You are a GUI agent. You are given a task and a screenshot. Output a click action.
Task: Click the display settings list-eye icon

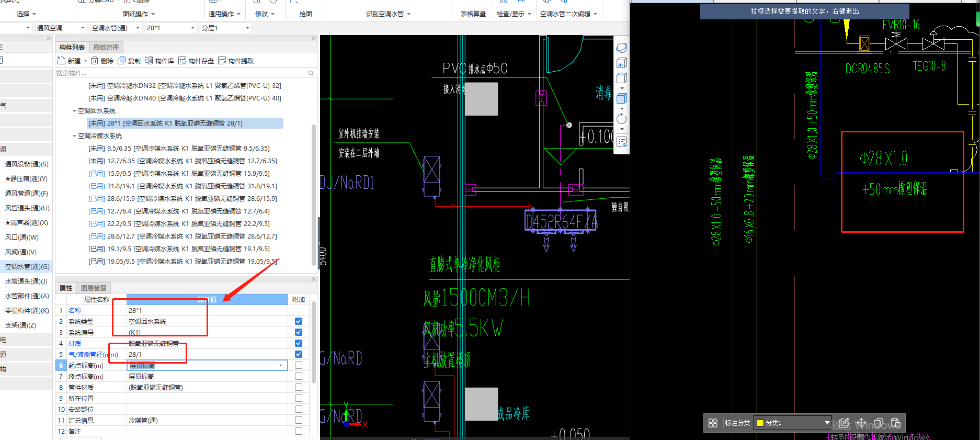[622, 142]
